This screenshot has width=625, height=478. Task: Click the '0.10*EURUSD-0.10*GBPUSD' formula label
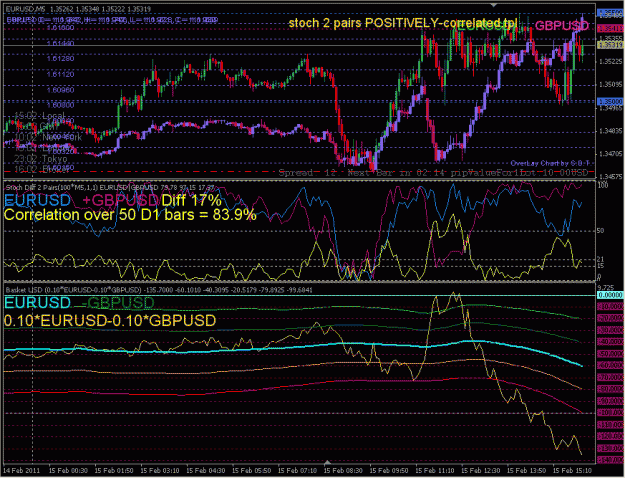[110, 321]
